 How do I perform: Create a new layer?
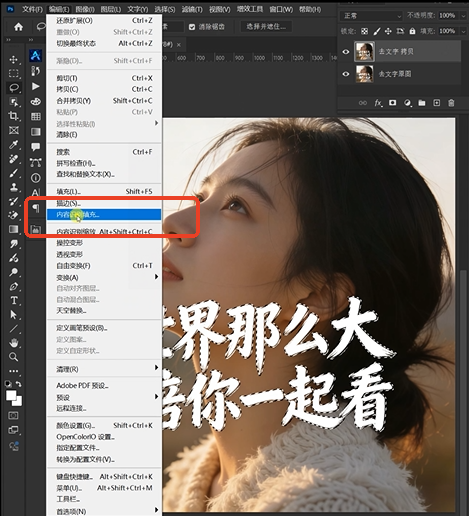tap(436, 103)
